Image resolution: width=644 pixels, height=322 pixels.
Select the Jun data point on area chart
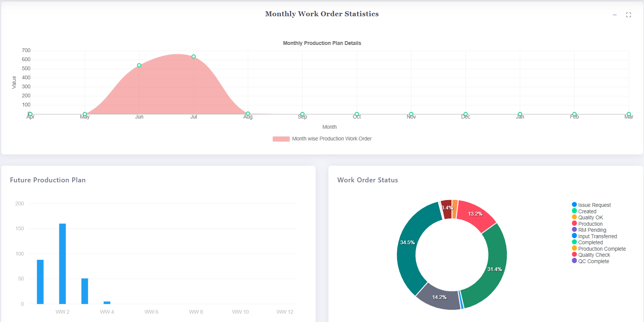139,65
